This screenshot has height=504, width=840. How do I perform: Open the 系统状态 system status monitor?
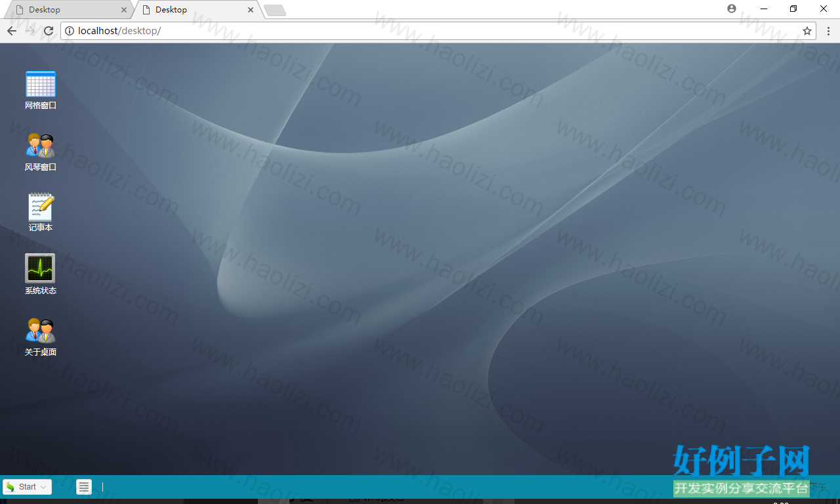[x=41, y=274]
